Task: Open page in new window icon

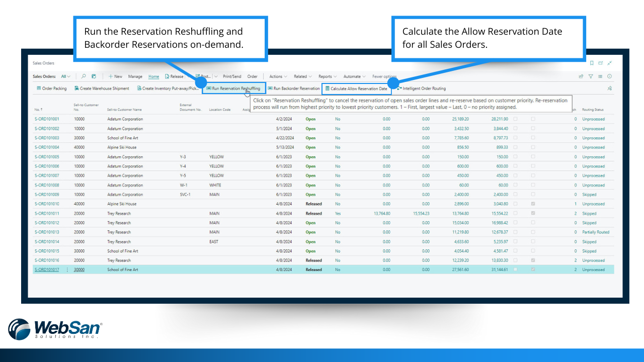Action: tap(601, 63)
